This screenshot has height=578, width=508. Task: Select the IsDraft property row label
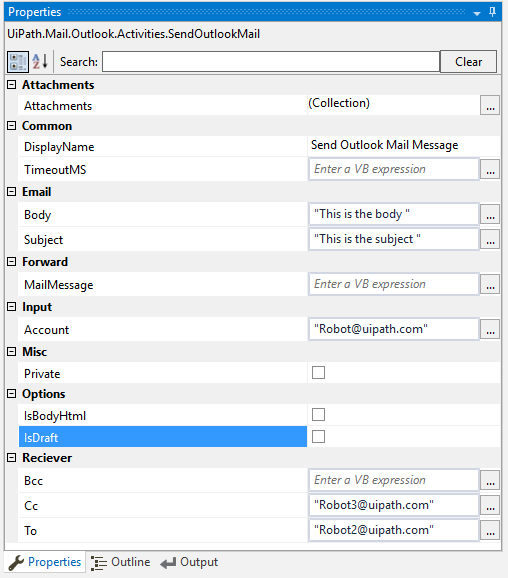pyautogui.click(x=163, y=437)
